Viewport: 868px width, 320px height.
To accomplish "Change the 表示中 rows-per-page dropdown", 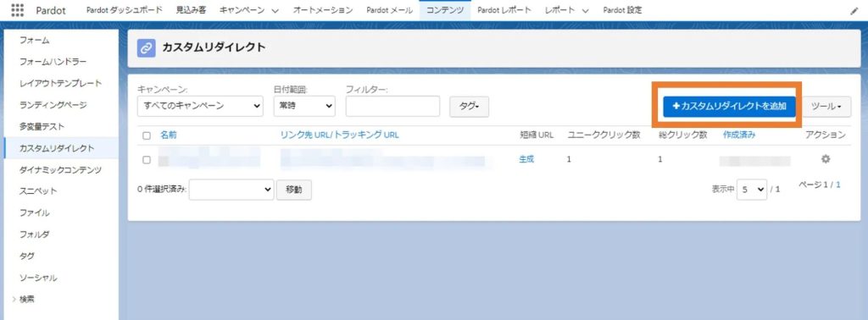I will [x=752, y=189].
